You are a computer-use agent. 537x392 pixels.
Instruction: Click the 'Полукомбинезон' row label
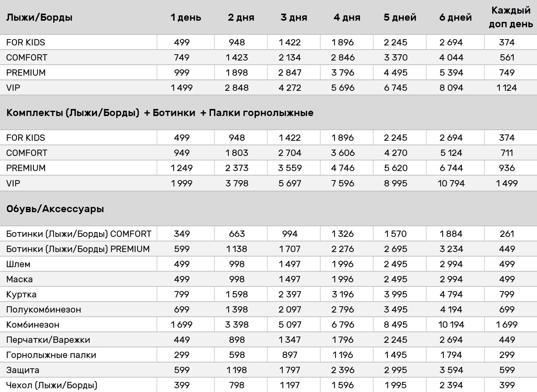44,310
